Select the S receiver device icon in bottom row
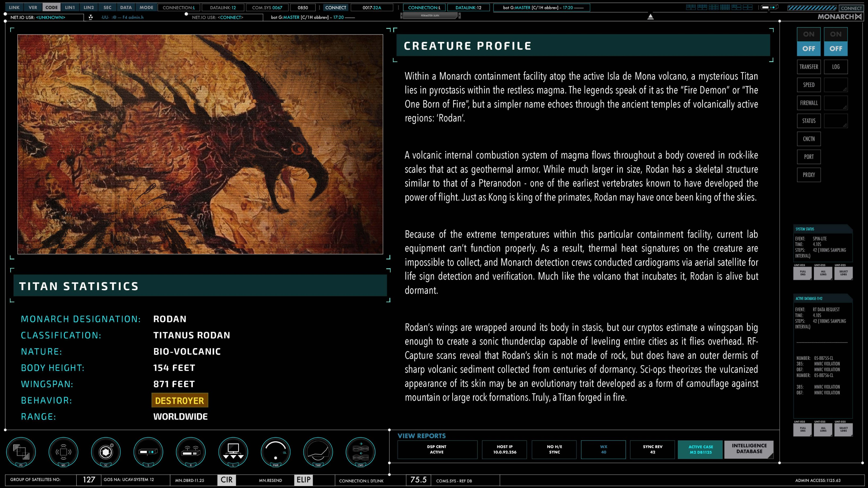868x488 pixels. [x=148, y=452]
